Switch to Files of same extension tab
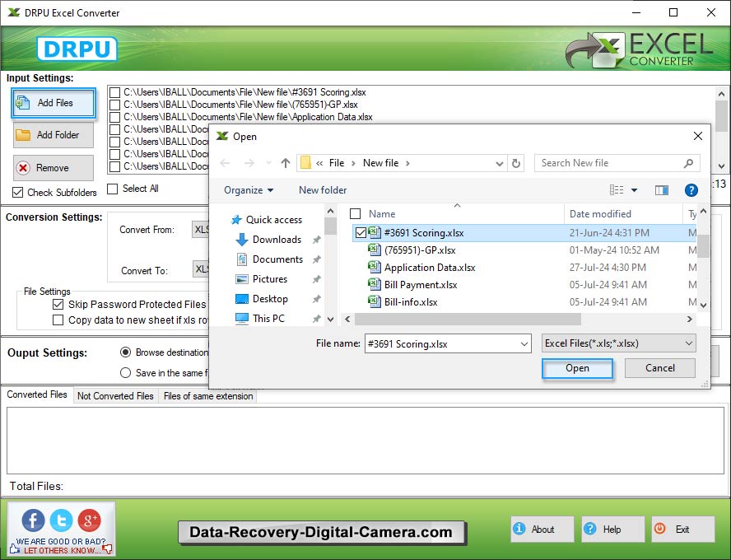Image resolution: width=731 pixels, height=560 pixels. tap(208, 396)
